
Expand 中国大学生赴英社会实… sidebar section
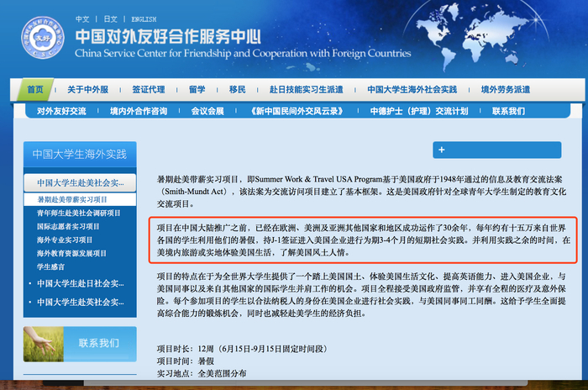click(x=80, y=302)
